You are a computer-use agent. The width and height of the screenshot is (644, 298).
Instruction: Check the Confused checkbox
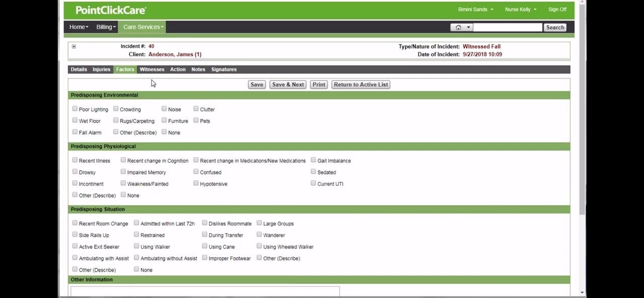click(x=196, y=172)
